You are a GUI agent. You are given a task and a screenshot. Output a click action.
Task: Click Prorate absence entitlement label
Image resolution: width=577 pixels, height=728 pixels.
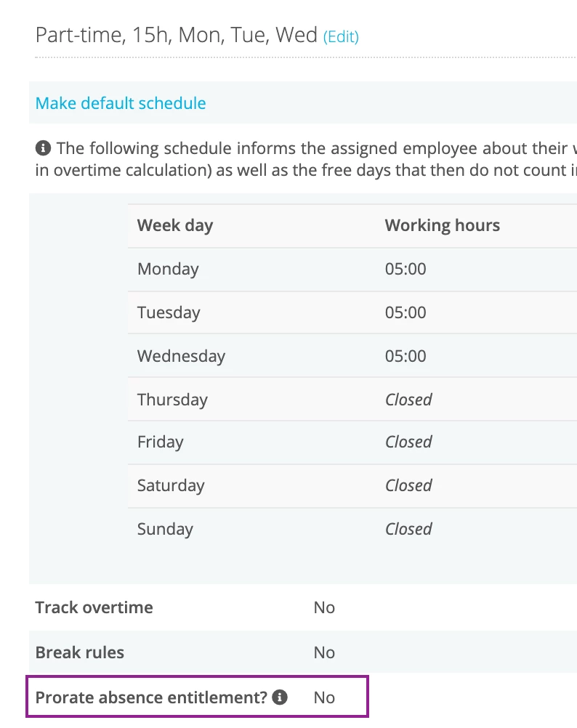151,697
